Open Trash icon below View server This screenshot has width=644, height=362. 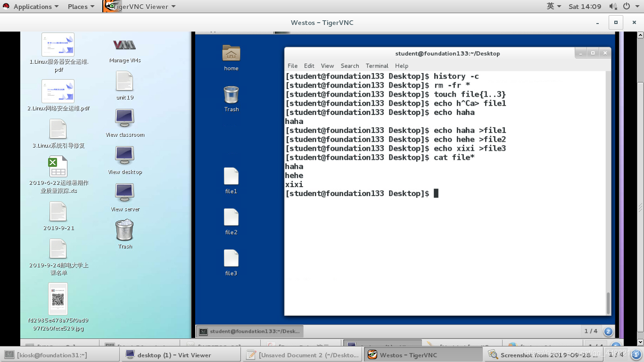(124, 230)
